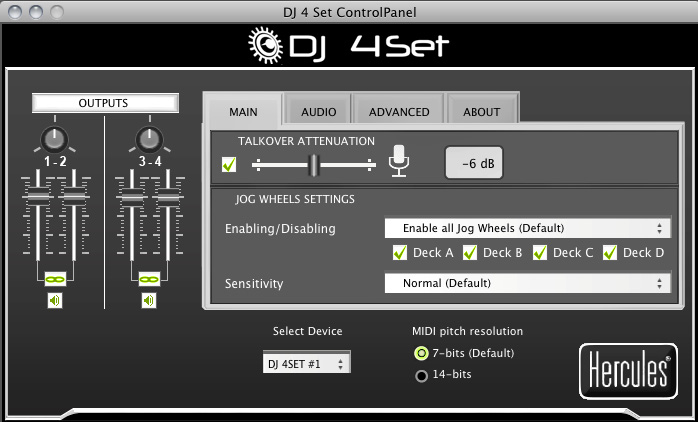Click the left fader of outputs 3-4
698x422 pixels.
click(x=132, y=196)
